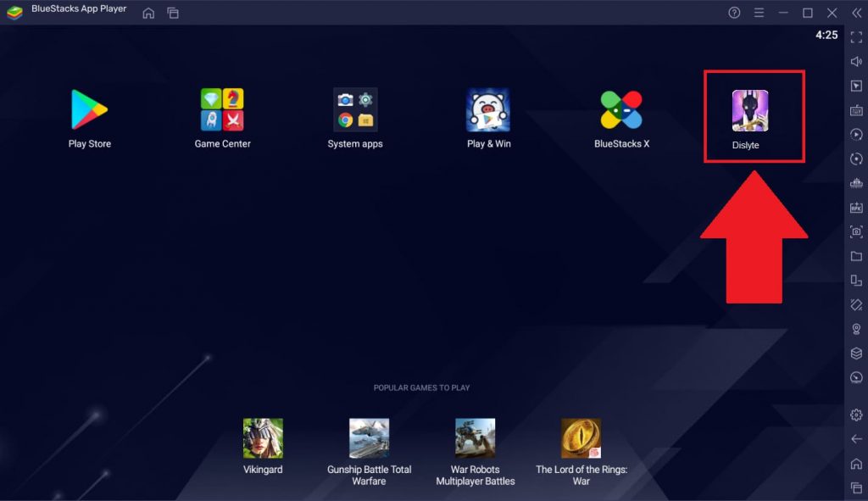Open War Robots Multiplayer Battles game
868x501 pixels.
(x=475, y=438)
